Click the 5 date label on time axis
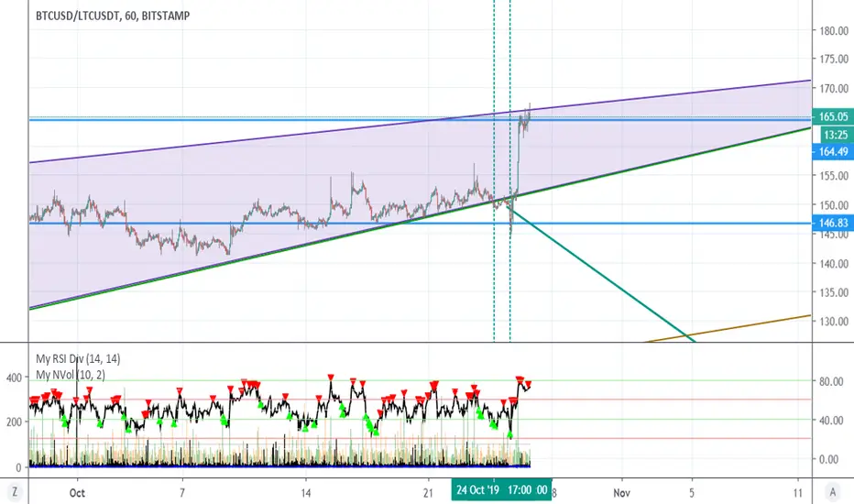This screenshot has width=854, height=504. 692,493
